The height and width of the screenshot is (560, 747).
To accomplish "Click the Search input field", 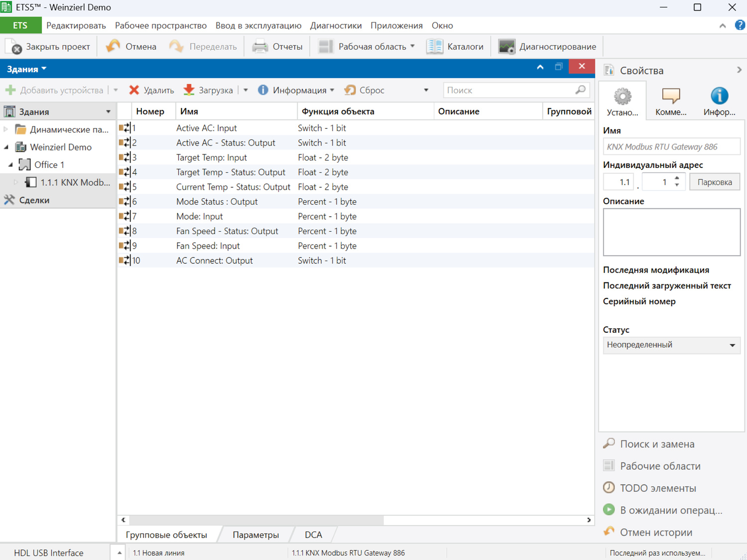I will (509, 90).
